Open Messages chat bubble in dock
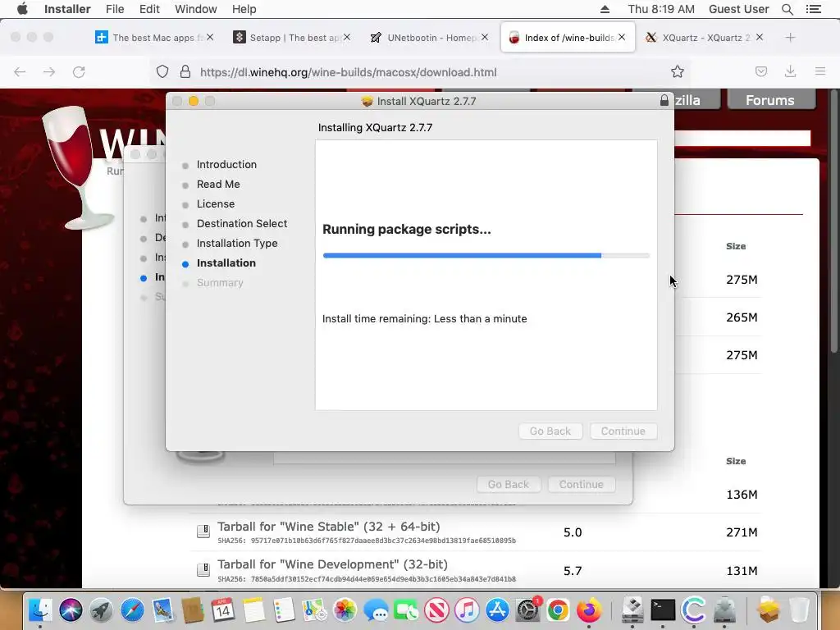Viewport: 840px width, 630px height. tap(376, 609)
